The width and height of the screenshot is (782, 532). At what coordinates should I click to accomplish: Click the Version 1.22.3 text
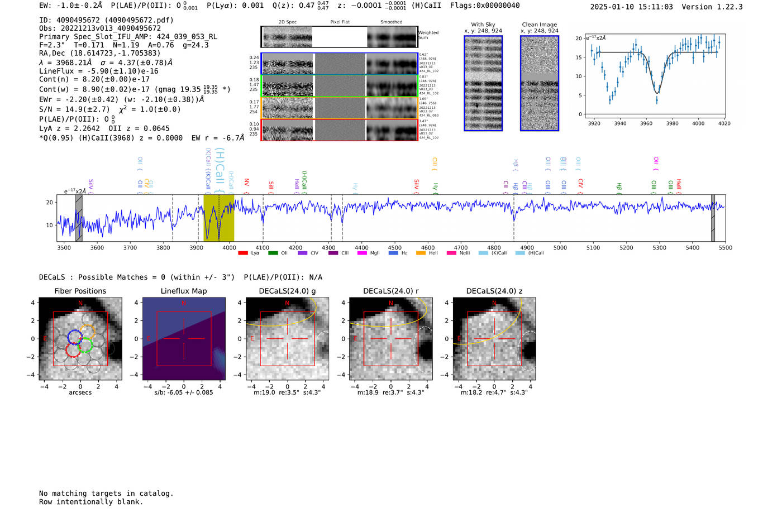(x=712, y=7)
